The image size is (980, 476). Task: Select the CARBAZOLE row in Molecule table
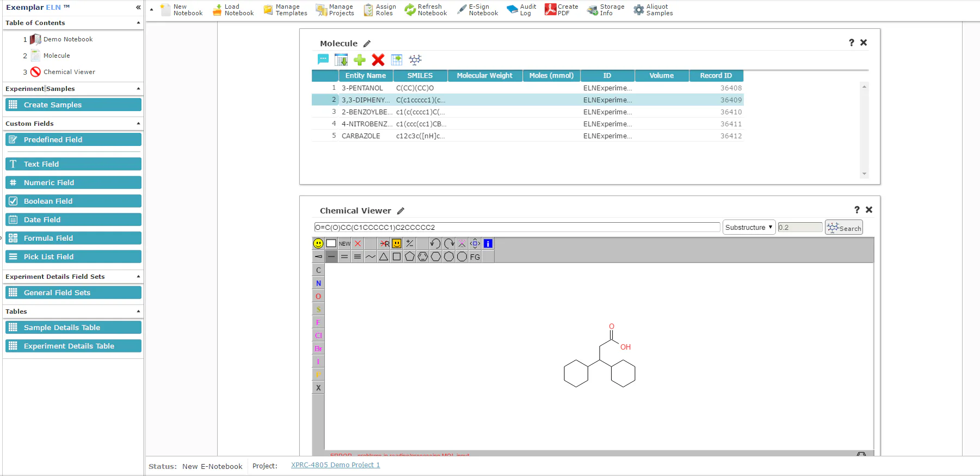[527, 136]
